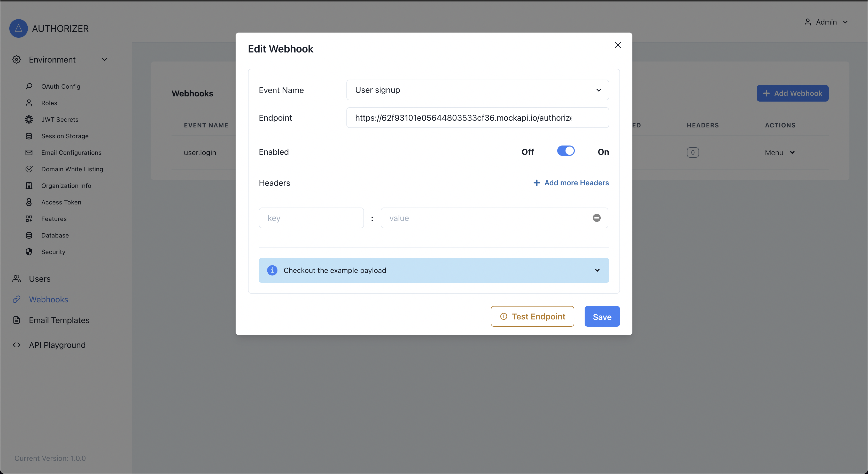Image resolution: width=868 pixels, height=474 pixels.
Task: Expand the Environment section chevron
Action: pyautogui.click(x=104, y=59)
